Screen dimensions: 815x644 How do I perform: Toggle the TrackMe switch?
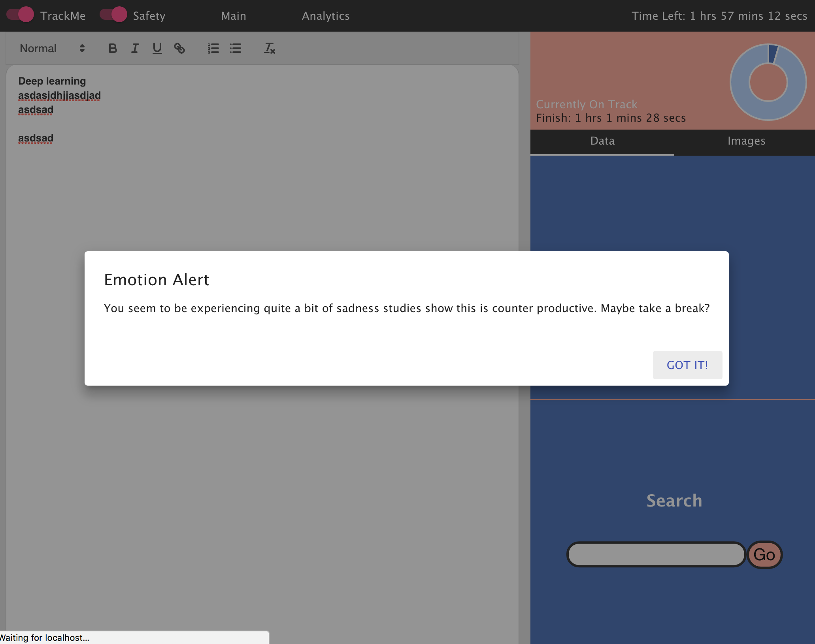tap(21, 15)
